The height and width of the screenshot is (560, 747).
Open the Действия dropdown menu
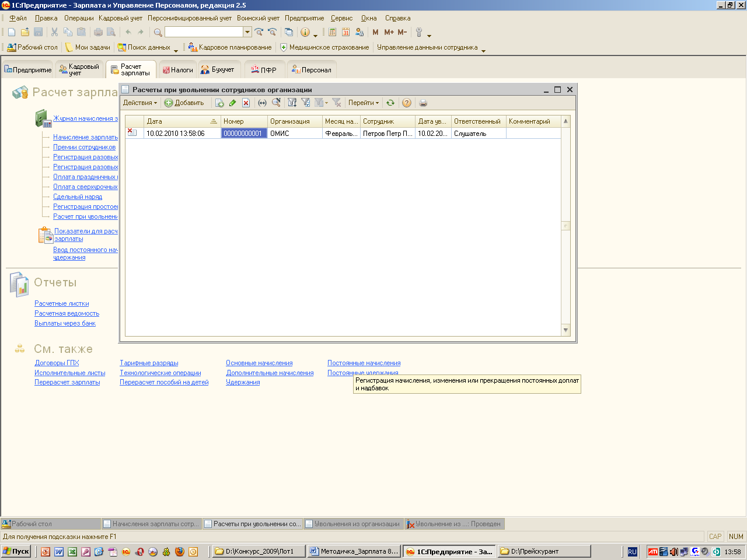(x=140, y=103)
